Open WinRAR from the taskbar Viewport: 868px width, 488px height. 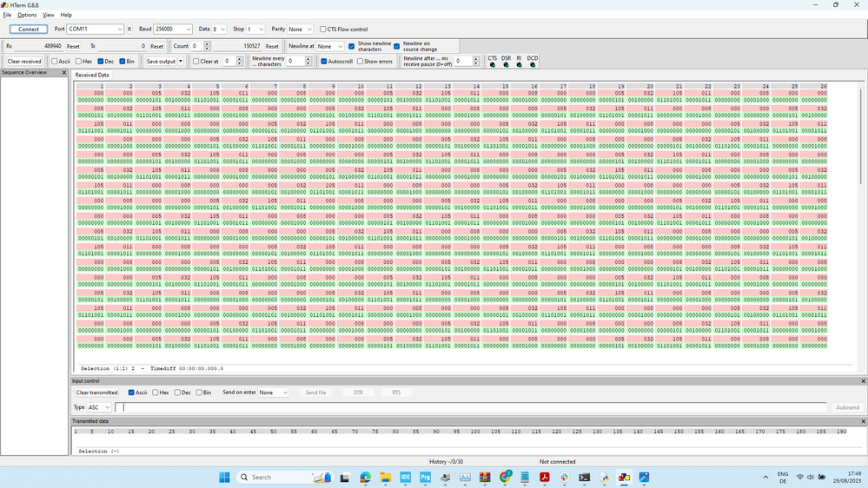coord(485,477)
